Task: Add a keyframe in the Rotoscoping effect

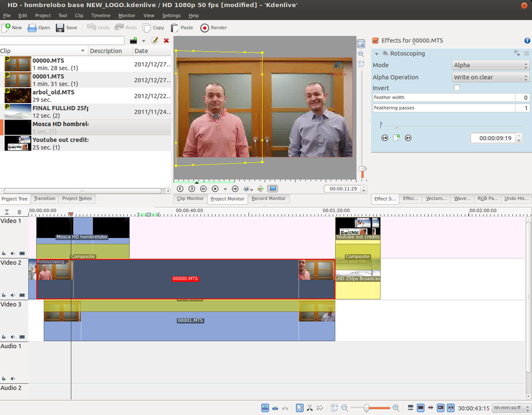Action: tap(396, 138)
